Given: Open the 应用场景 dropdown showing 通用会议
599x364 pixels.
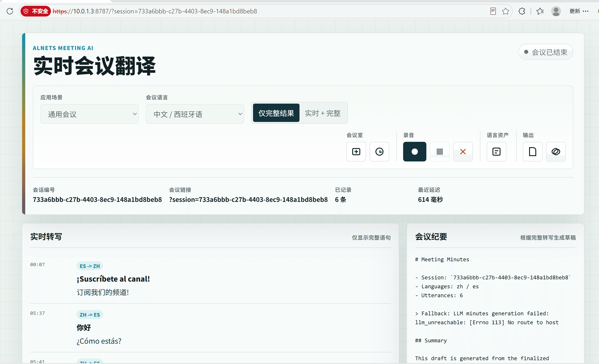Looking at the screenshot, I should click(90, 114).
